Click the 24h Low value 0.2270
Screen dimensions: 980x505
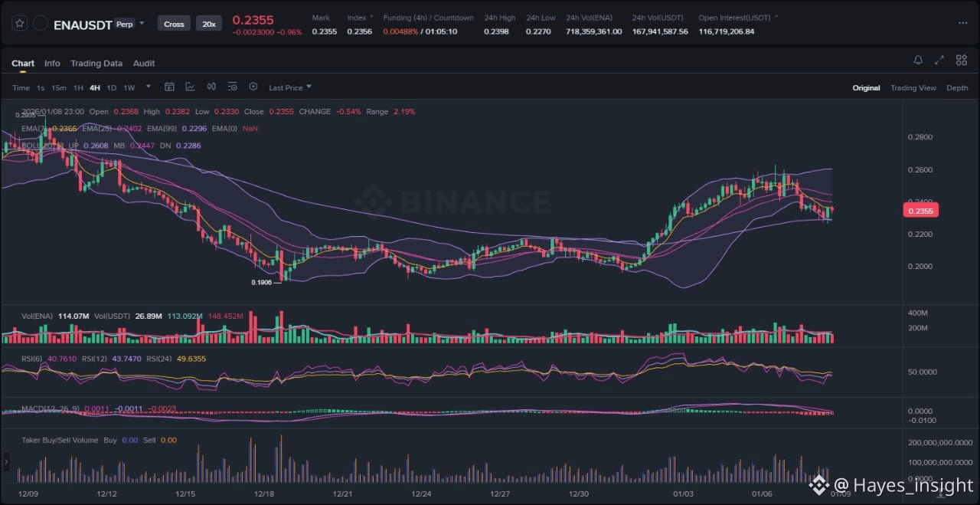click(x=538, y=31)
